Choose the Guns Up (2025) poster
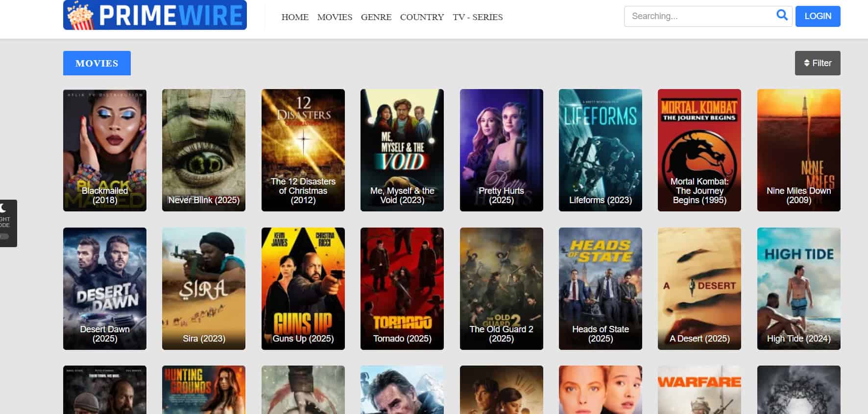 coord(303,289)
